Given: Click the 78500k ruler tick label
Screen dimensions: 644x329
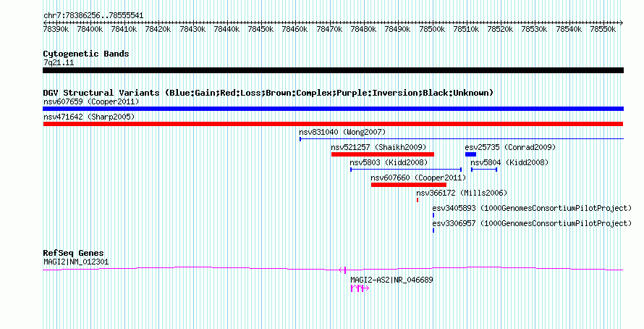Looking at the screenshot, I should (x=432, y=29).
